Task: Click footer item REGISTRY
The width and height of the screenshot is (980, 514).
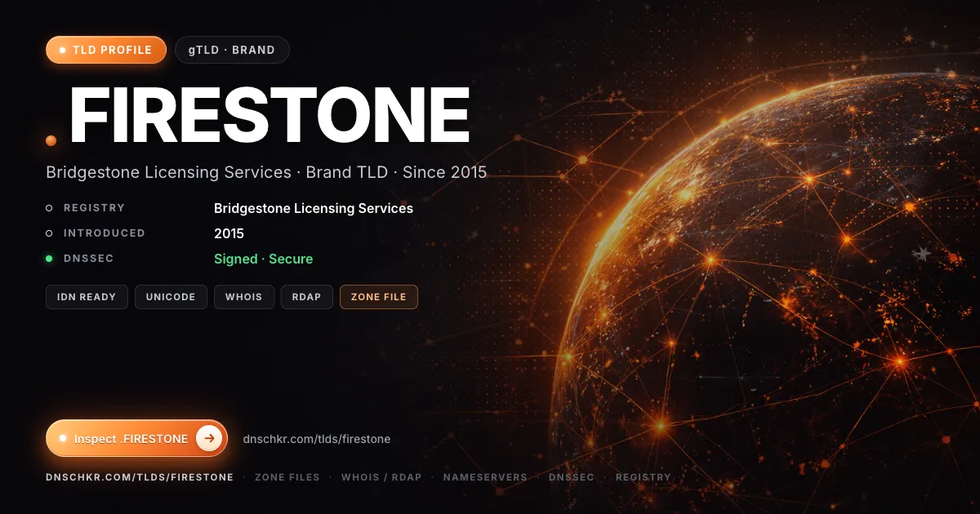Action: 644,477
